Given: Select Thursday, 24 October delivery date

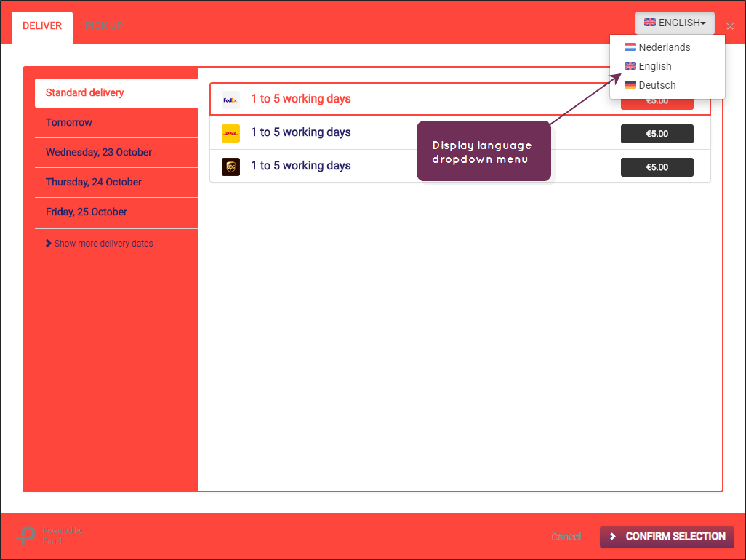Looking at the screenshot, I should pyautogui.click(x=116, y=183).
